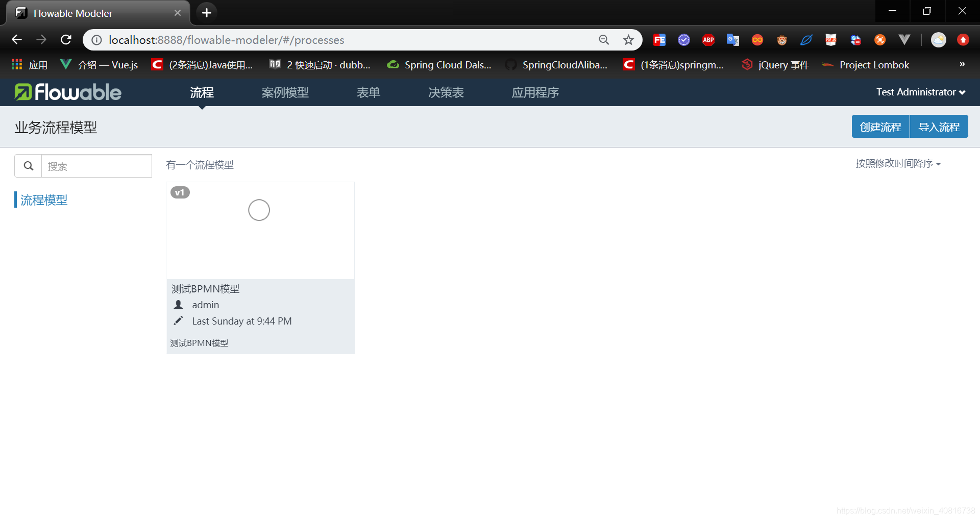Image resolution: width=980 pixels, height=520 pixels.
Task: Open the Google Translate extension icon
Action: 732,39
